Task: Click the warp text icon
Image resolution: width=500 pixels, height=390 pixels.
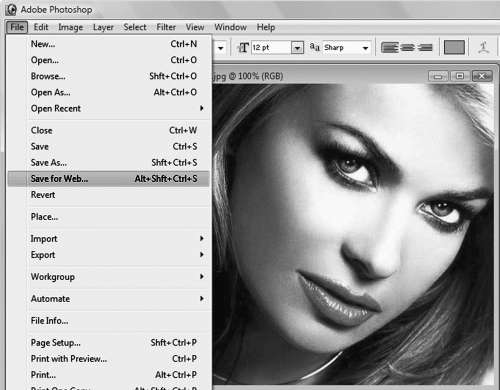Action: coord(483,48)
